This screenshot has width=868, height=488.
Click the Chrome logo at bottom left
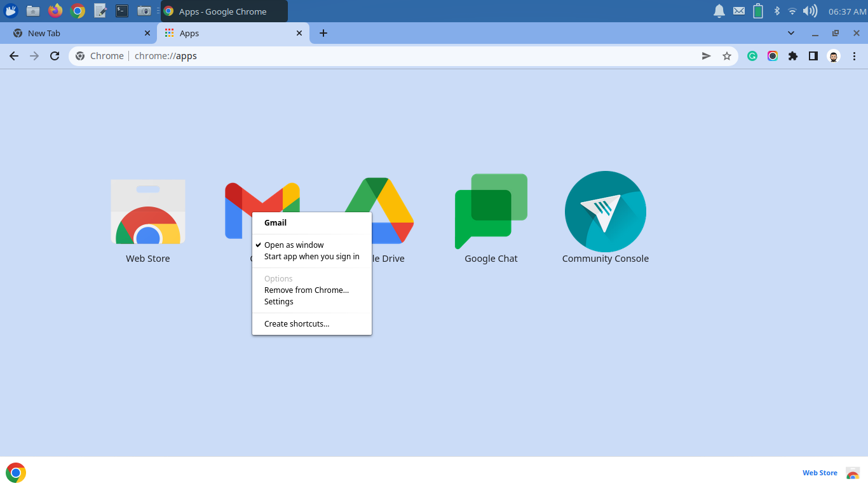pyautogui.click(x=16, y=473)
